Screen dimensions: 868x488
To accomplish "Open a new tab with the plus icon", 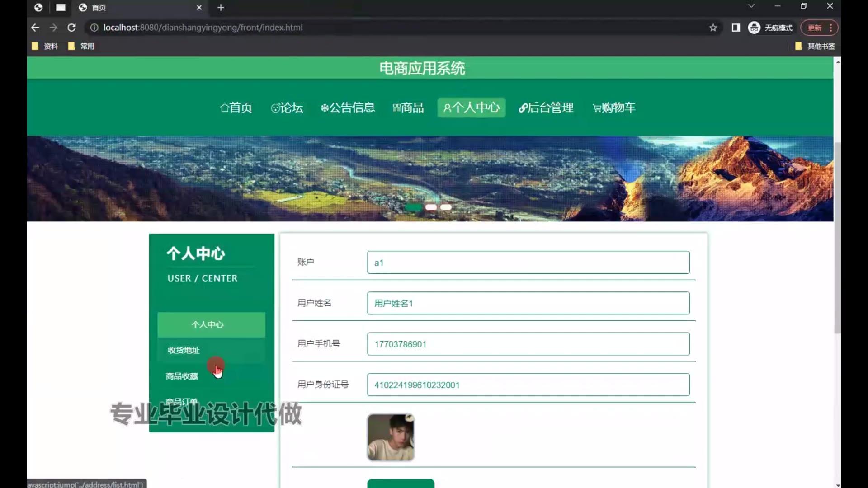I will (221, 8).
